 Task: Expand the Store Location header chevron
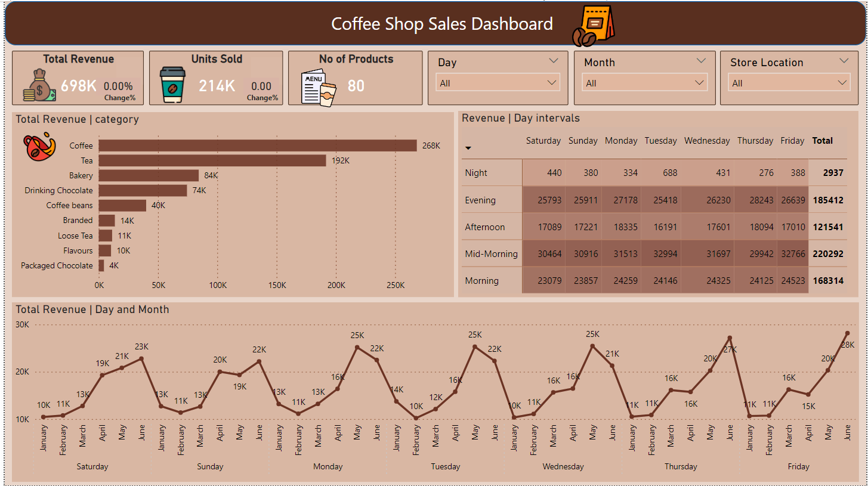[844, 60]
